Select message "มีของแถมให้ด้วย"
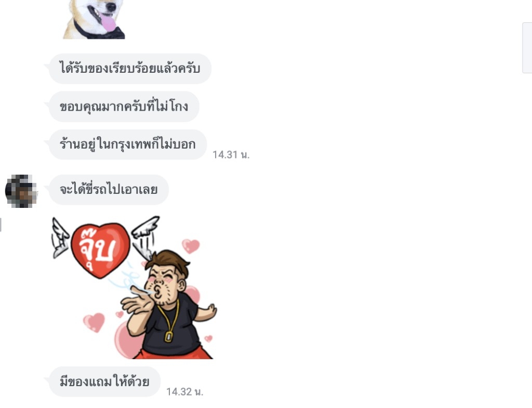The width and height of the screenshot is (532, 408). pyautogui.click(x=104, y=382)
